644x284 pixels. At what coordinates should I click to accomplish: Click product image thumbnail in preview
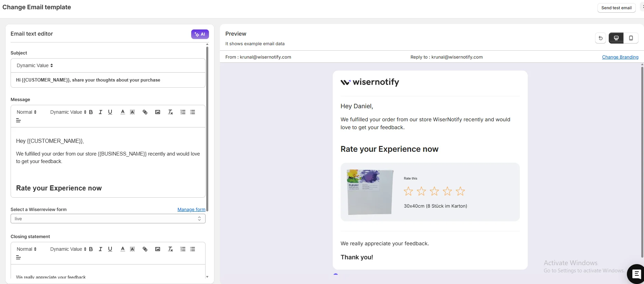point(370,192)
